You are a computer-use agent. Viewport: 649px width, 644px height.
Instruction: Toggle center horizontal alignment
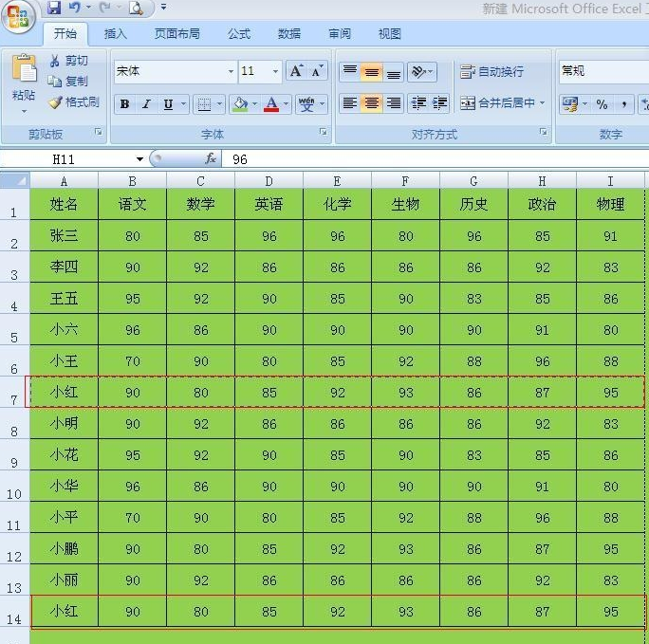coord(372,103)
